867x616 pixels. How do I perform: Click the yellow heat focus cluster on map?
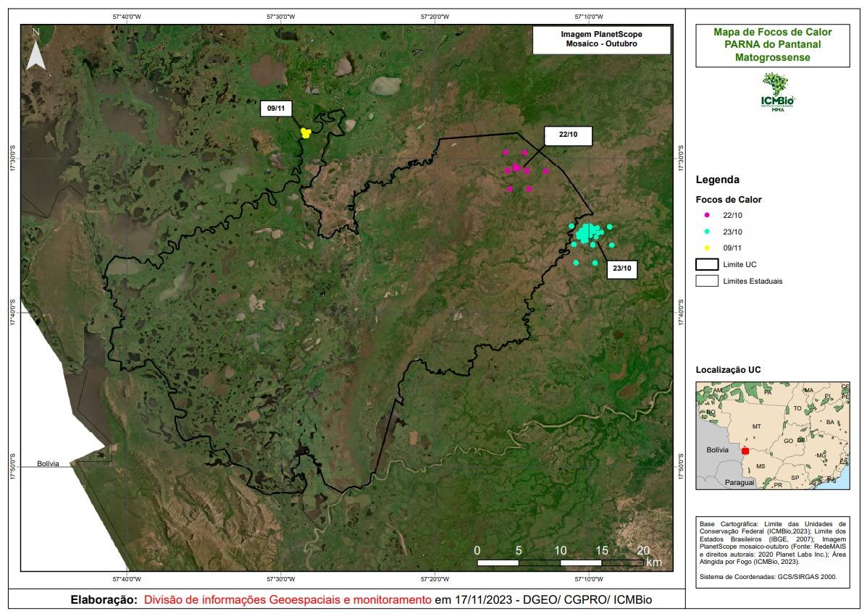[x=306, y=132]
